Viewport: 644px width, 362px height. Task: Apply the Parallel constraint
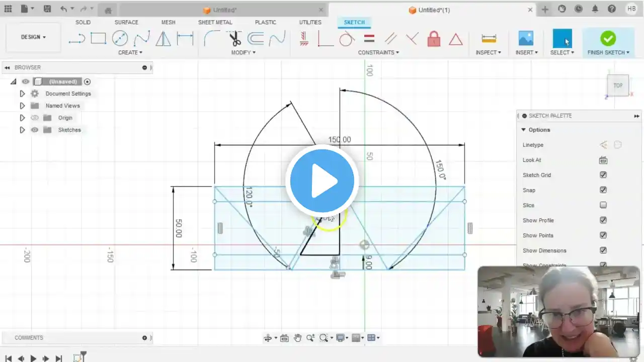[390, 39]
